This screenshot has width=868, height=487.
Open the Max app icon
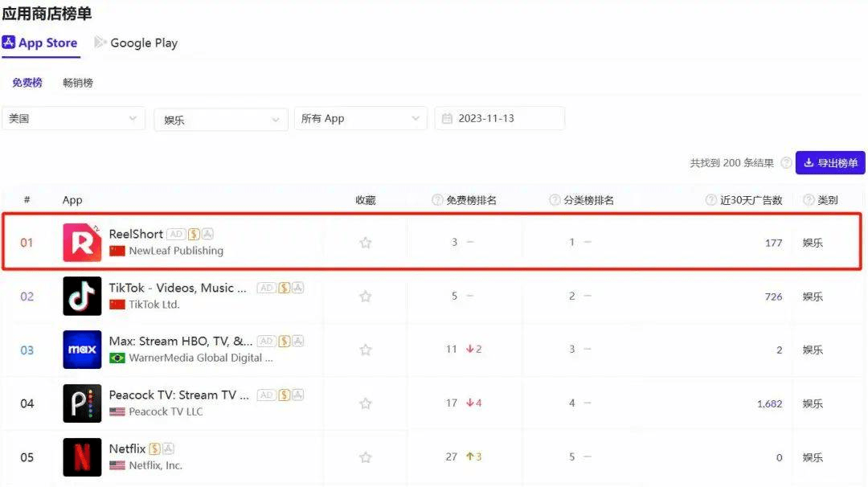pos(82,350)
